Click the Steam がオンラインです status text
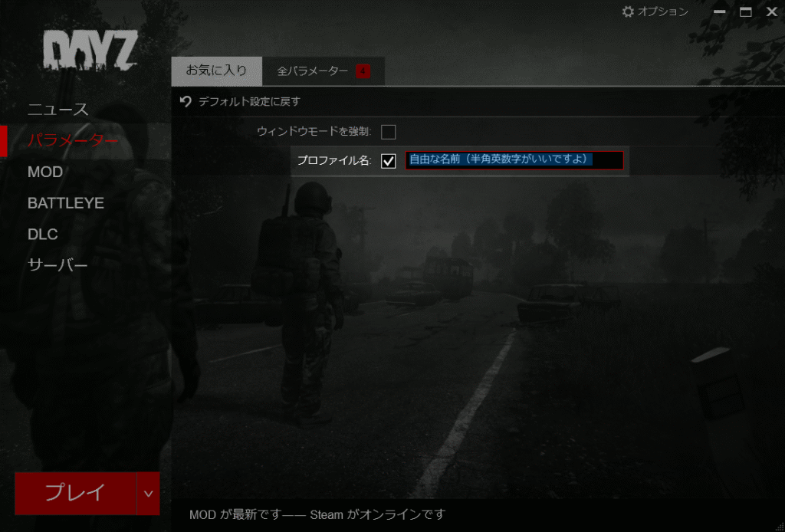The height and width of the screenshot is (532, 785). (x=377, y=514)
